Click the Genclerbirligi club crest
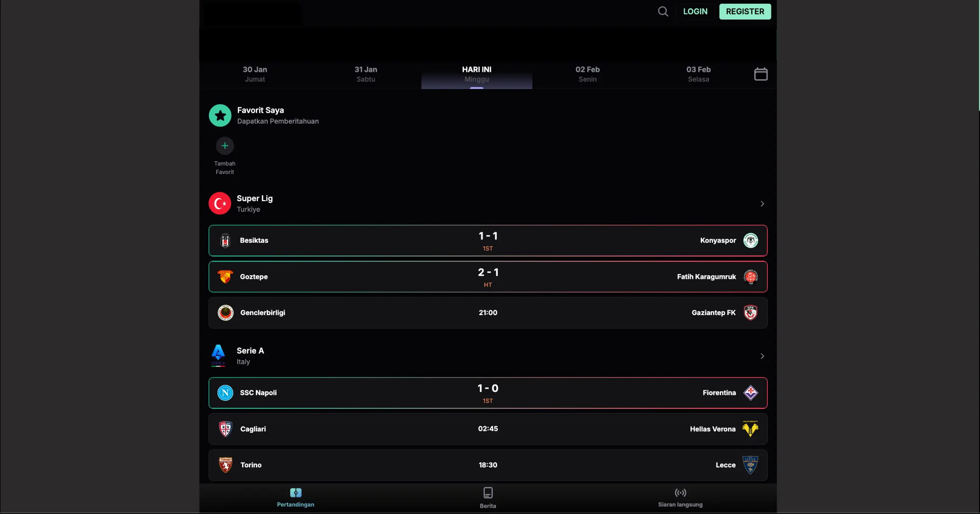 [x=226, y=313]
